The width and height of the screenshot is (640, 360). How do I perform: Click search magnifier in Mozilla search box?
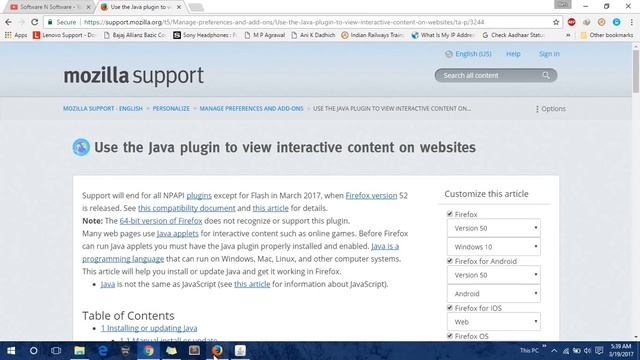click(x=546, y=75)
